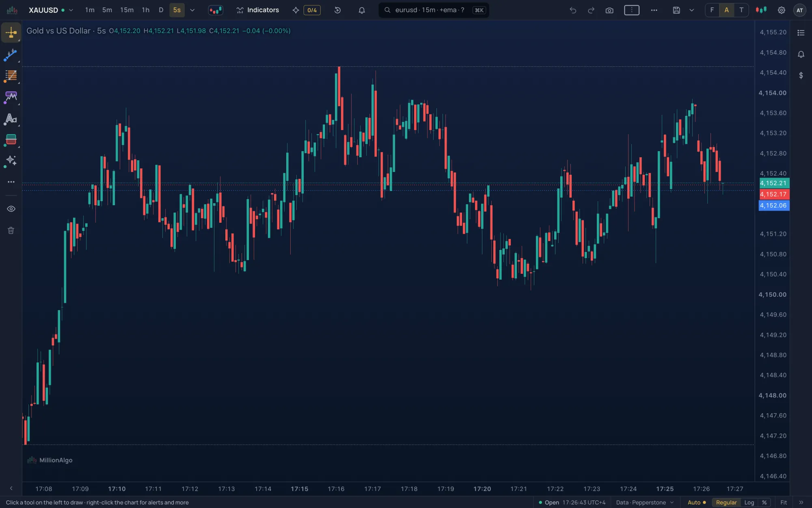
Task: Open the Fibonacci retracement tool
Action: click(11, 76)
